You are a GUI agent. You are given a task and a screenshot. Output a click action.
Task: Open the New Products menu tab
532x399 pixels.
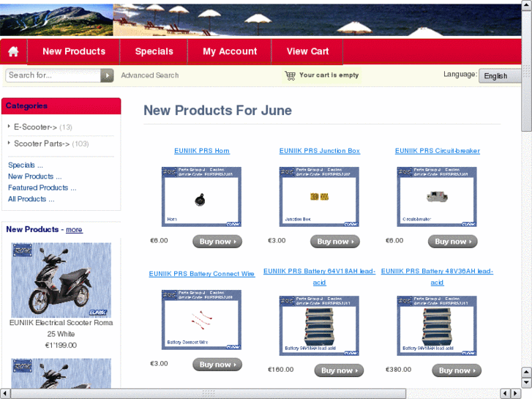click(x=74, y=51)
